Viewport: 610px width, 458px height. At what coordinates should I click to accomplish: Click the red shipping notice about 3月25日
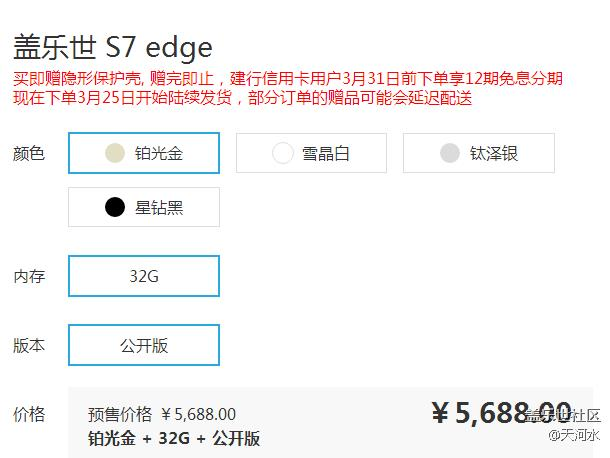pos(242,97)
